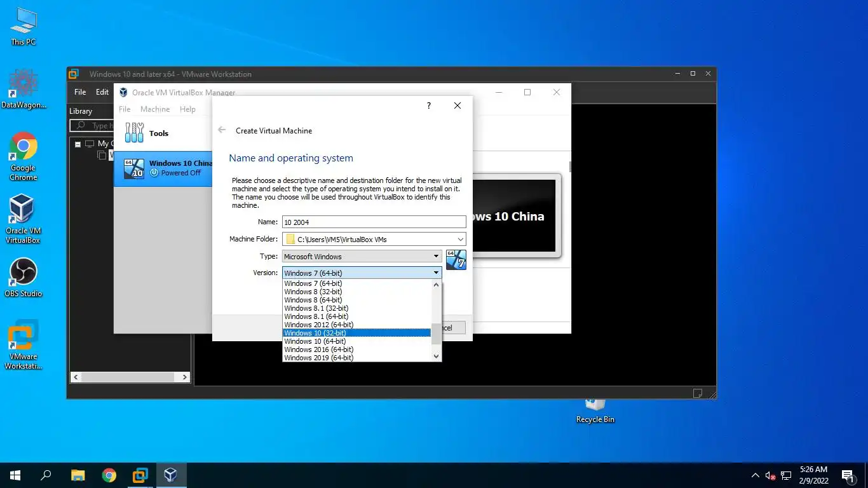Open Oracle VM VirtualBox desktop shortcut

pyautogui.click(x=24, y=219)
